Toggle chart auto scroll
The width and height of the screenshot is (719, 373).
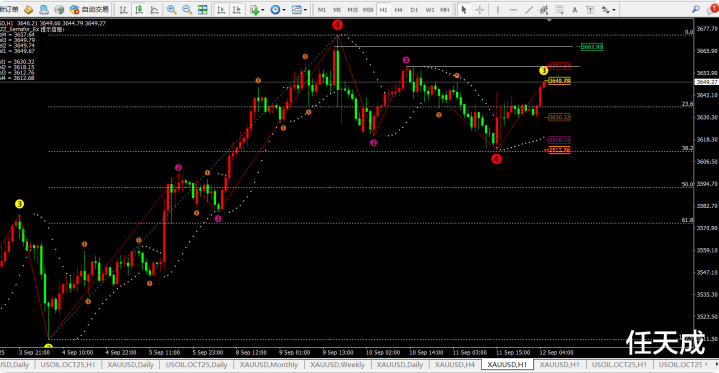point(221,9)
